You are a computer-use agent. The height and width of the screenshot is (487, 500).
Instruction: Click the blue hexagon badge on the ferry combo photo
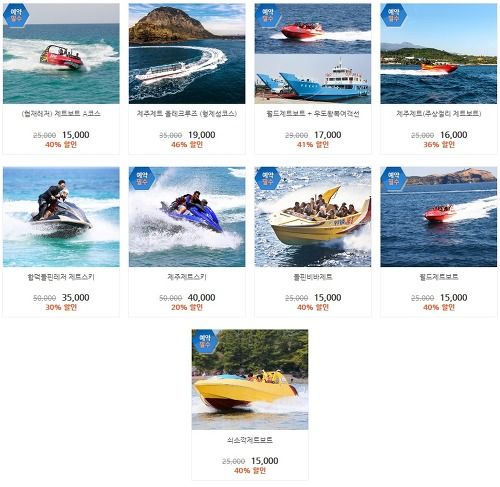(267, 15)
